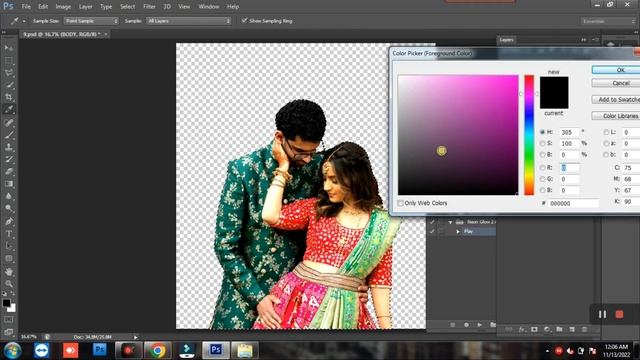This screenshot has width=640, height=360.
Task: Click OK in Color Picker
Action: [x=616, y=70]
